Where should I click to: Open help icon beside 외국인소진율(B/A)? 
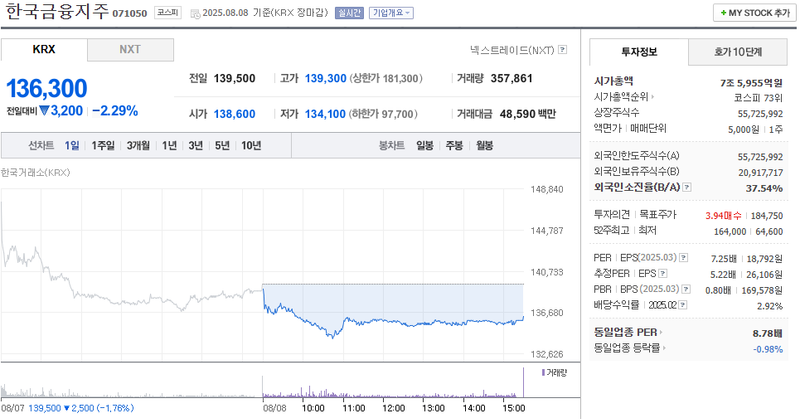point(687,187)
